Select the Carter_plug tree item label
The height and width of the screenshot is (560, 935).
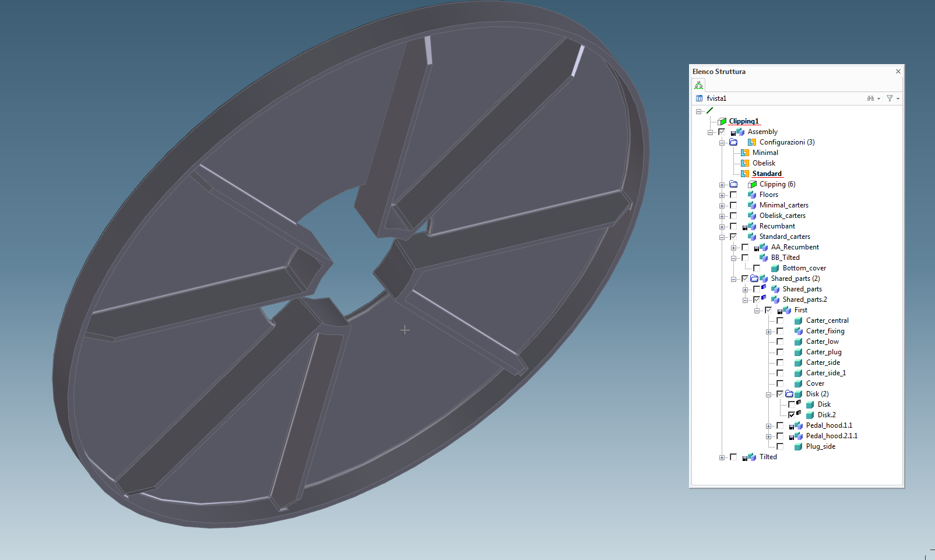pyautogui.click(x=824, y=352)
